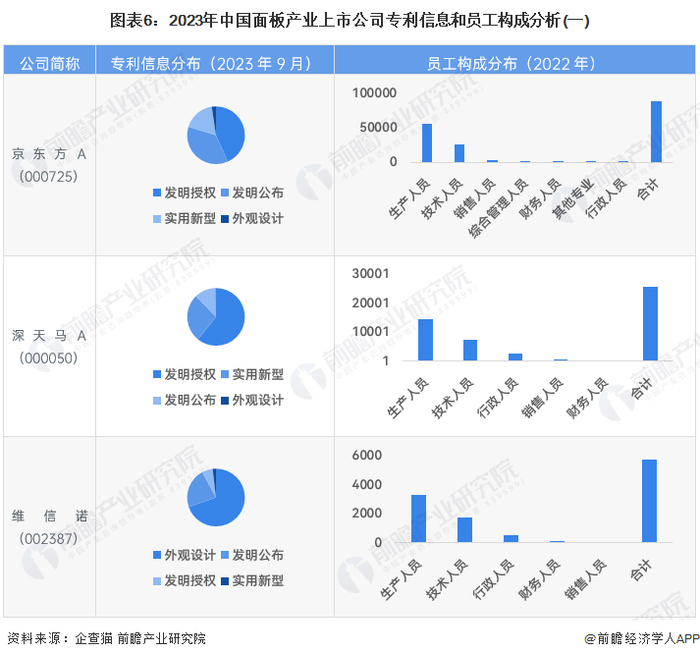
Task: Click the 30001 axis value
Action: click(370, 273)
